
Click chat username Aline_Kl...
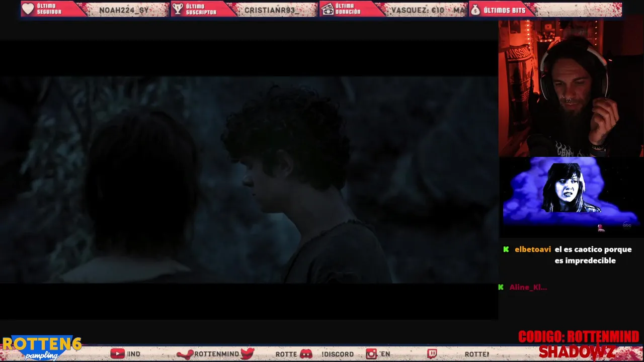(528, 287)
